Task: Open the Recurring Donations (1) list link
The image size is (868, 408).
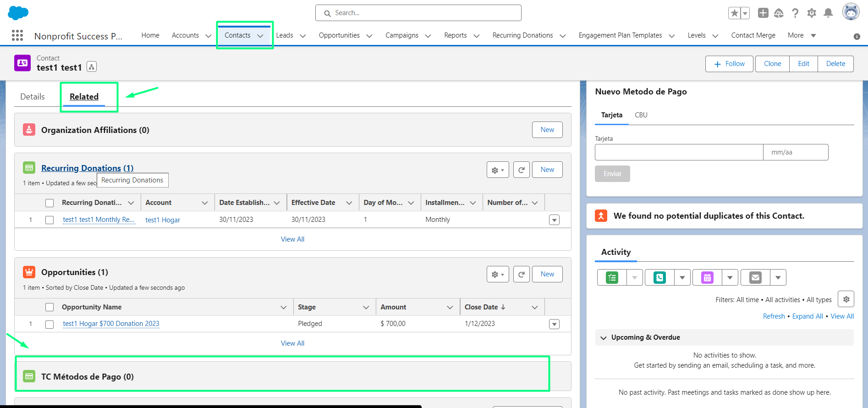Action: click(88, 168)
